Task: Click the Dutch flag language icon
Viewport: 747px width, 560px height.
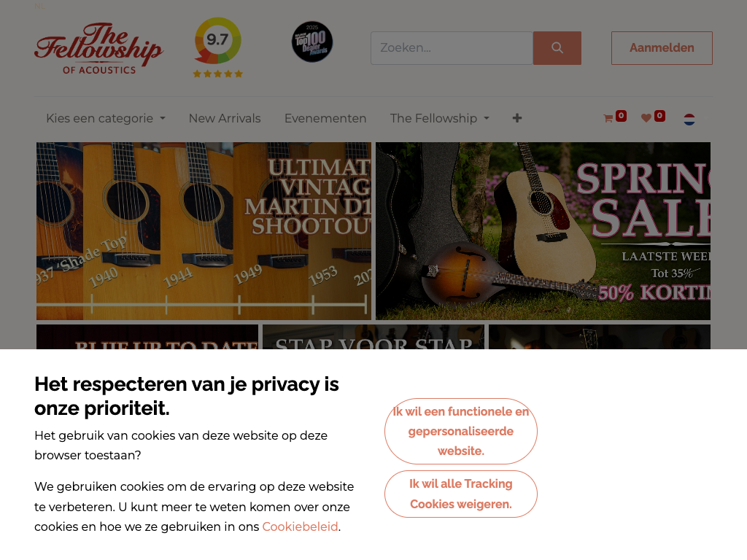Action: click(x=689, y=119)
